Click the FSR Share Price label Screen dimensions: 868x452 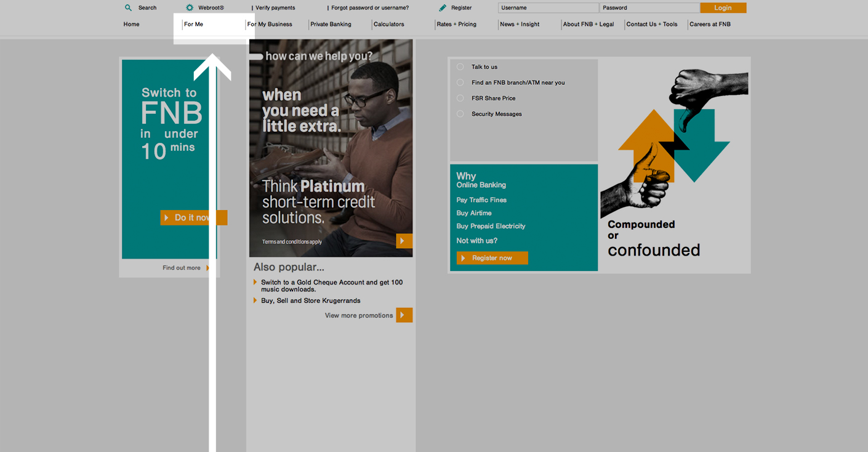pyautogui.click(x=494, y=98)
